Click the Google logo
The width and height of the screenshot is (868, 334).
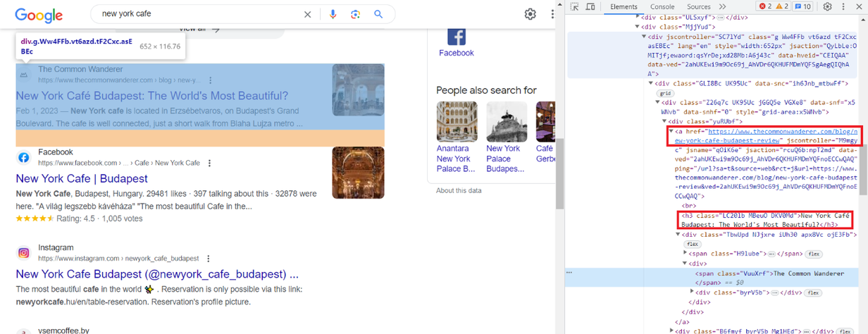(x=39, y=15)
